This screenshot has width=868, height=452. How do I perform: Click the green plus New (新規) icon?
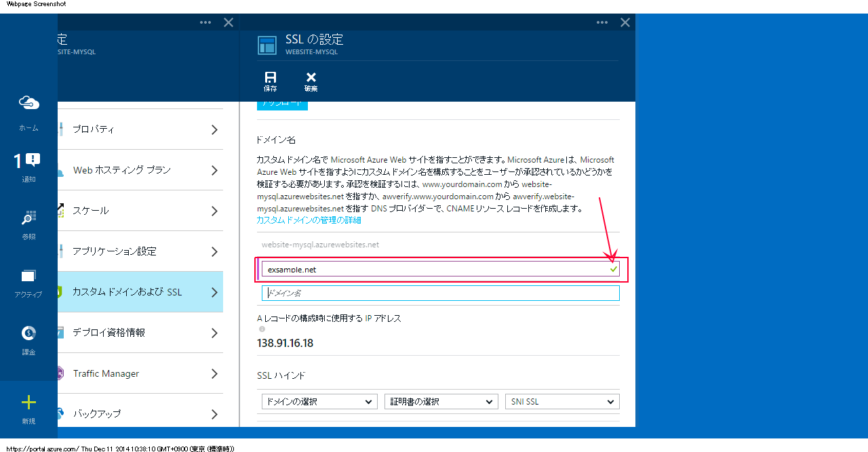coord(28,403)
